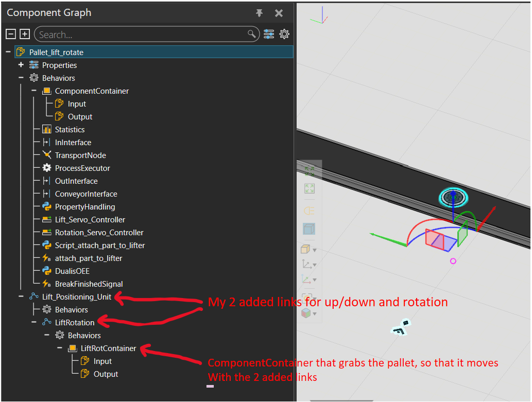Screen dimensions: 532x402
Task: Click the blue filter sliders icon
Action: [269, 34]
